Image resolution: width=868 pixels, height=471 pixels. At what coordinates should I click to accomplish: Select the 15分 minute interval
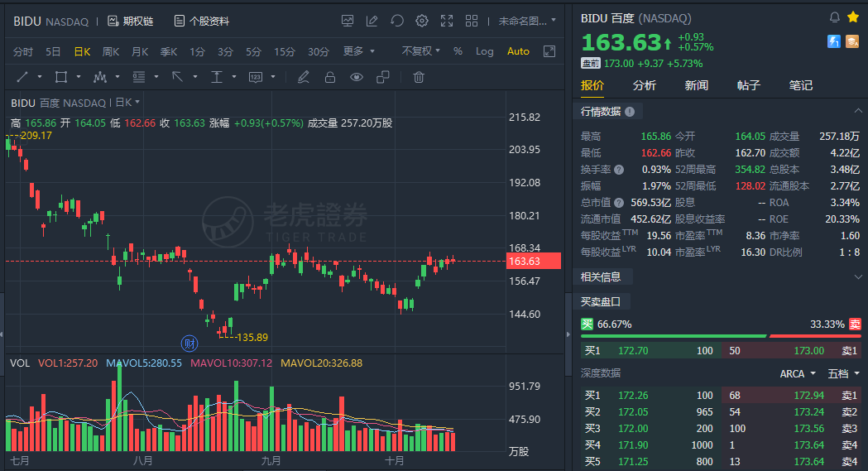(x=285, y=51)
